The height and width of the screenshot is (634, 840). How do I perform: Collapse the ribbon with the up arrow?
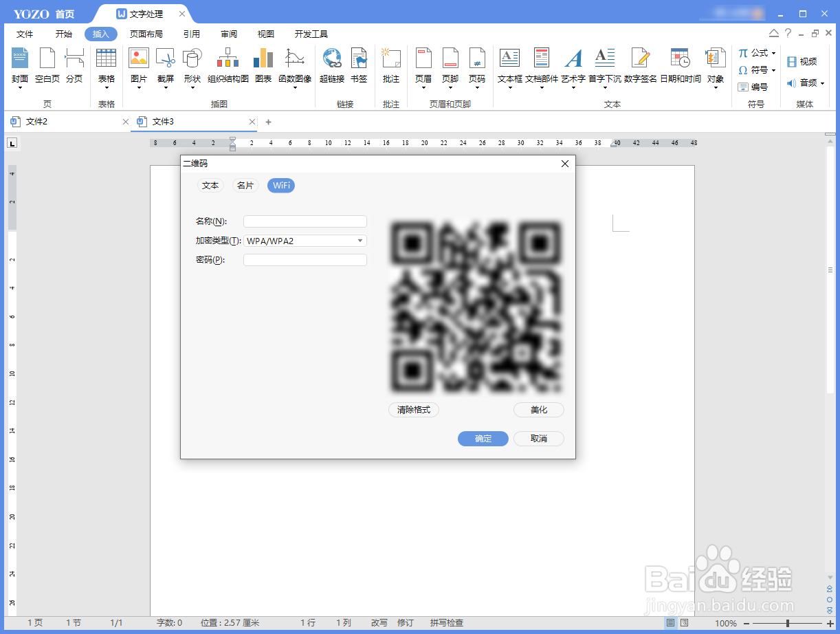774,33
